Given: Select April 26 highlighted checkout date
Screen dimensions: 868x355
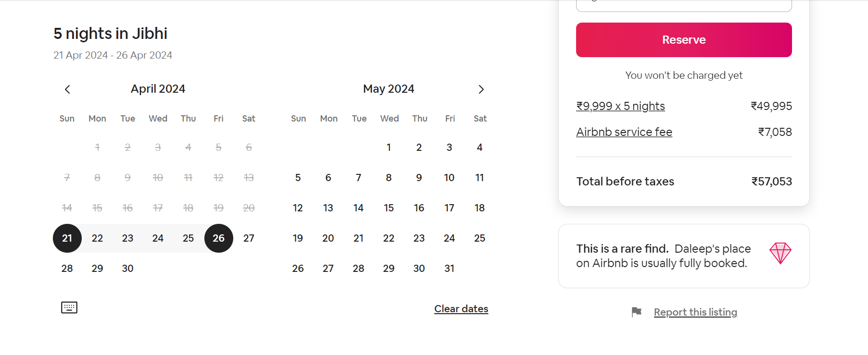Looking at the screenshot, I should [218, 238].
